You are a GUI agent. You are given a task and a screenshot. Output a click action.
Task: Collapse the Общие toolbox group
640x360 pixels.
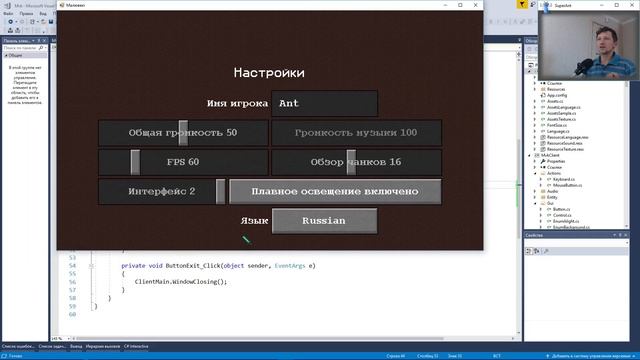coord(6,55)
